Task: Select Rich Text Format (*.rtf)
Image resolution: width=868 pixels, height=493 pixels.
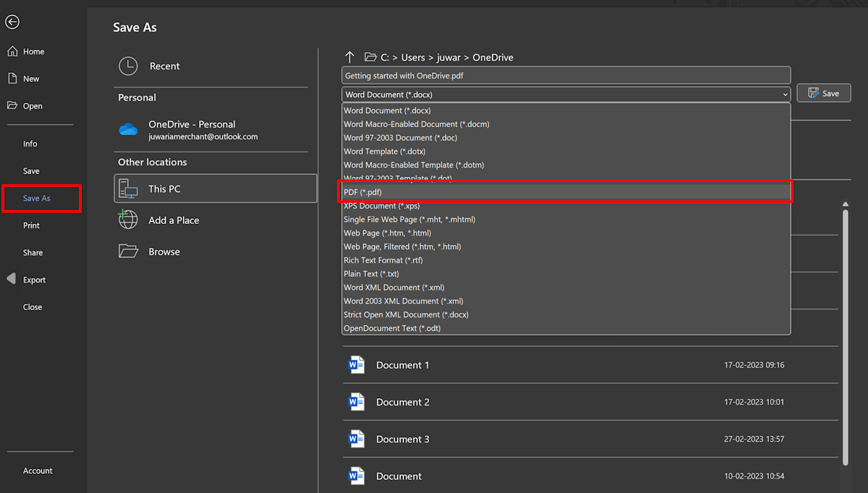Action: click(x=566, y=260)
